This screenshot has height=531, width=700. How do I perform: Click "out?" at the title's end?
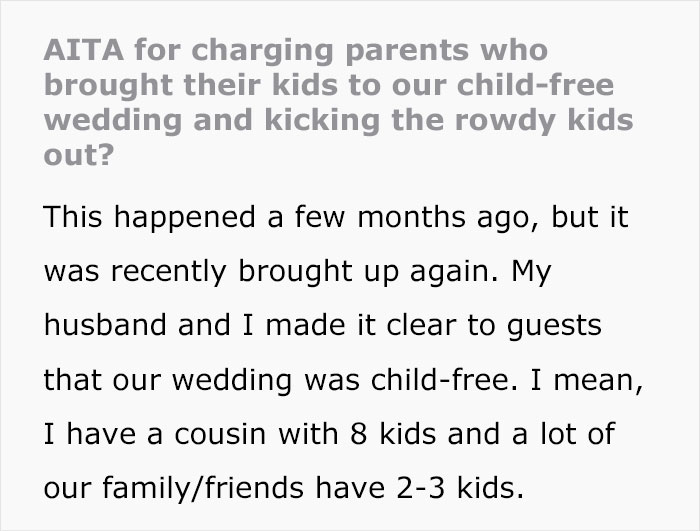tap(77, 157)
